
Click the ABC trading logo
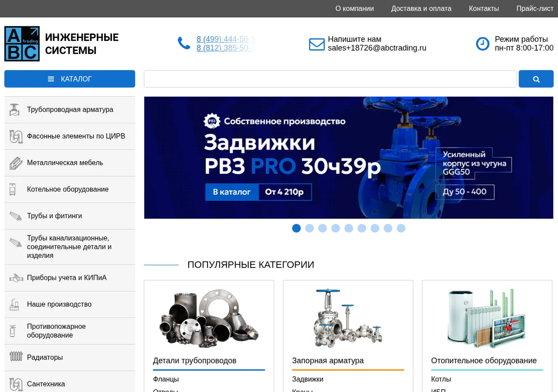pyautogui.click(x=22, y=44)
